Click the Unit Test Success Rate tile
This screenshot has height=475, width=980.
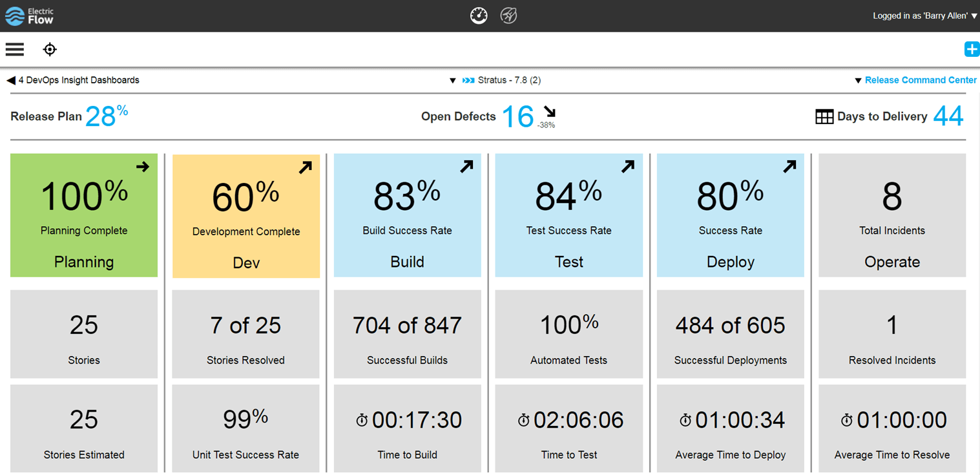[x=245, y=428]
